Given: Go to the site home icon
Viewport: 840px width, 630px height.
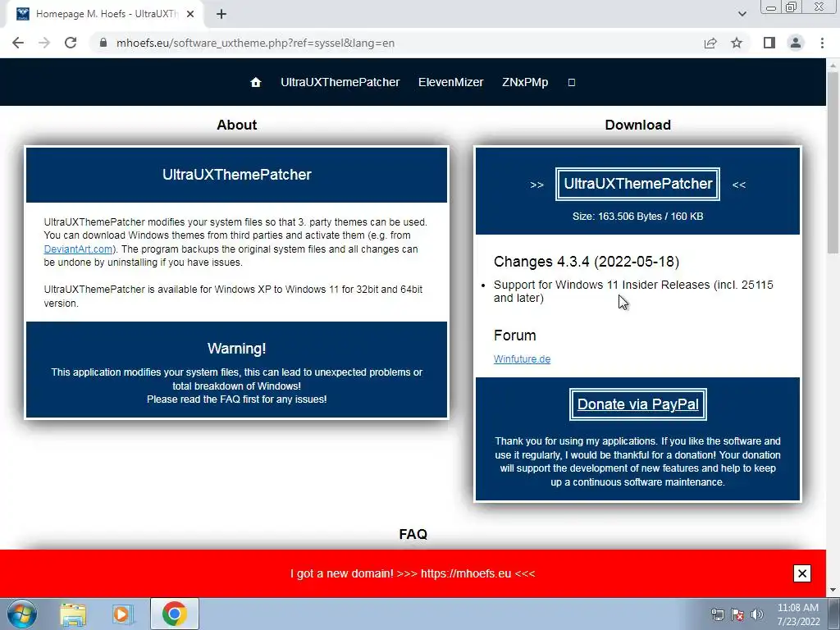Looking at the screenshot, I should coord(256,82).
